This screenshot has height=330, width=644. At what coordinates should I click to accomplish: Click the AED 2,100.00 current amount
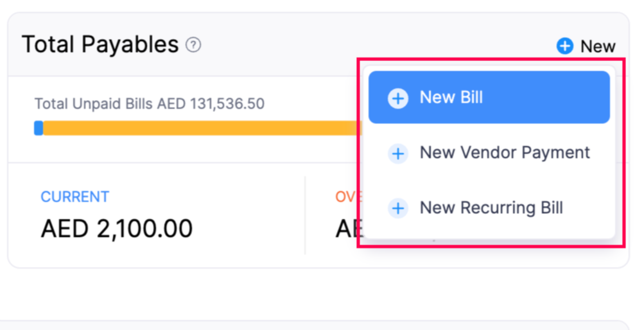click(116, 229)
